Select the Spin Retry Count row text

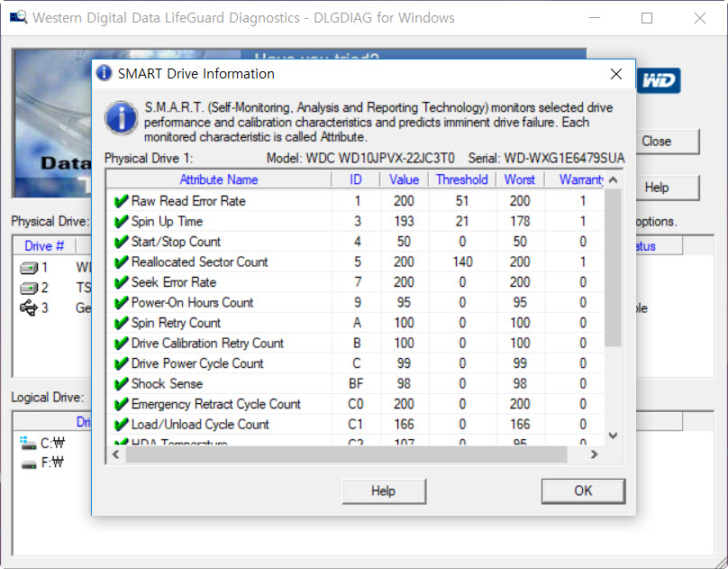[x=176, y=322]
